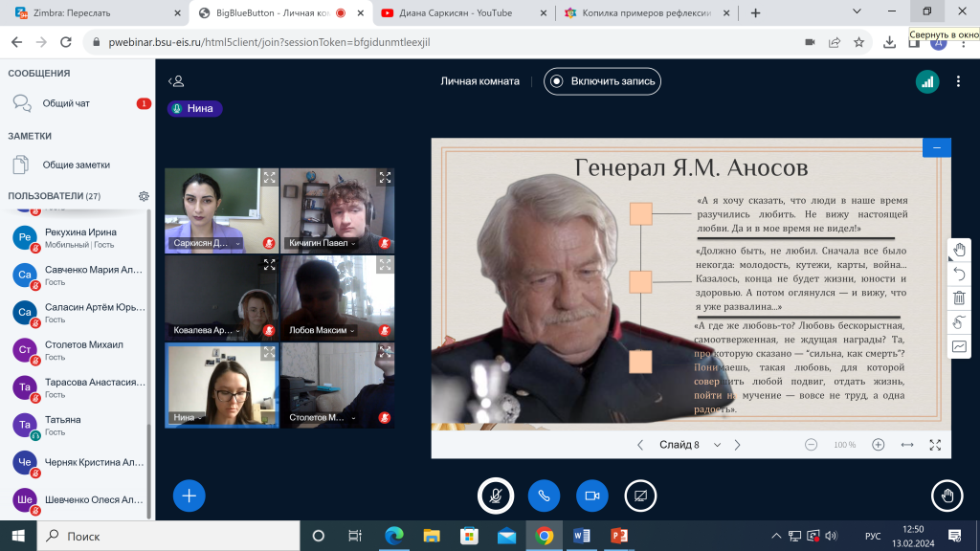Open a new browser tab

[x=756, y=13]
